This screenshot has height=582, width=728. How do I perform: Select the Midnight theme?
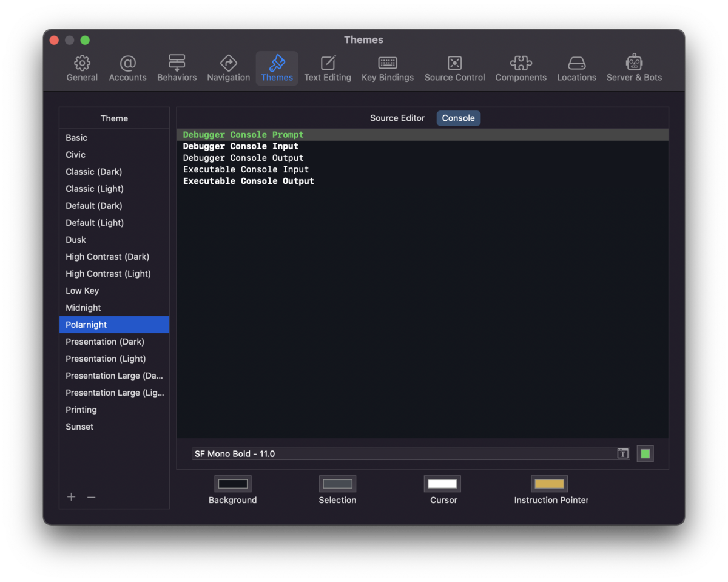click(x=114, y=308)
